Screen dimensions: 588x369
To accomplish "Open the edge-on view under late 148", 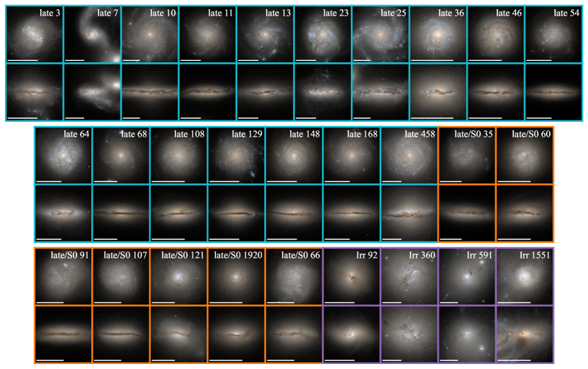I will click(294, 213).
